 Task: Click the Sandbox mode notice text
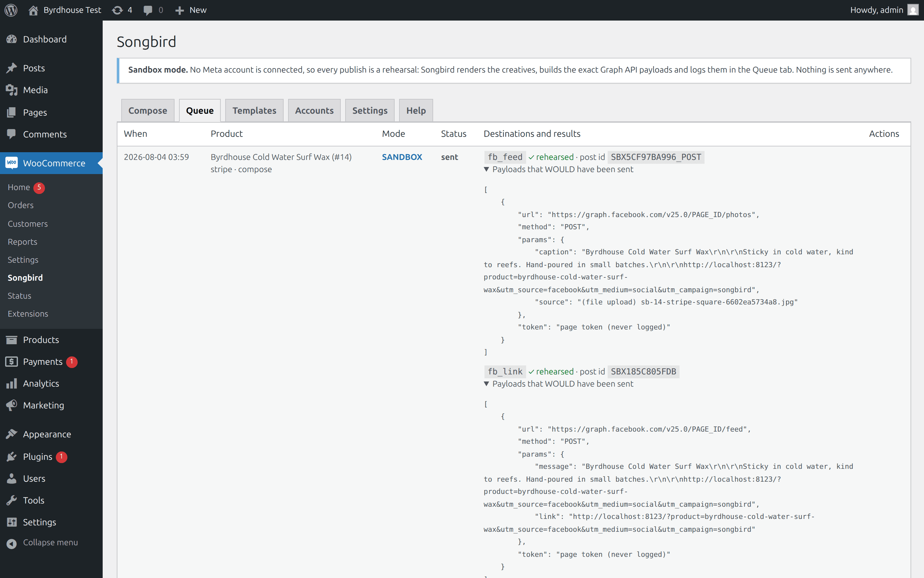coord(510,70)
